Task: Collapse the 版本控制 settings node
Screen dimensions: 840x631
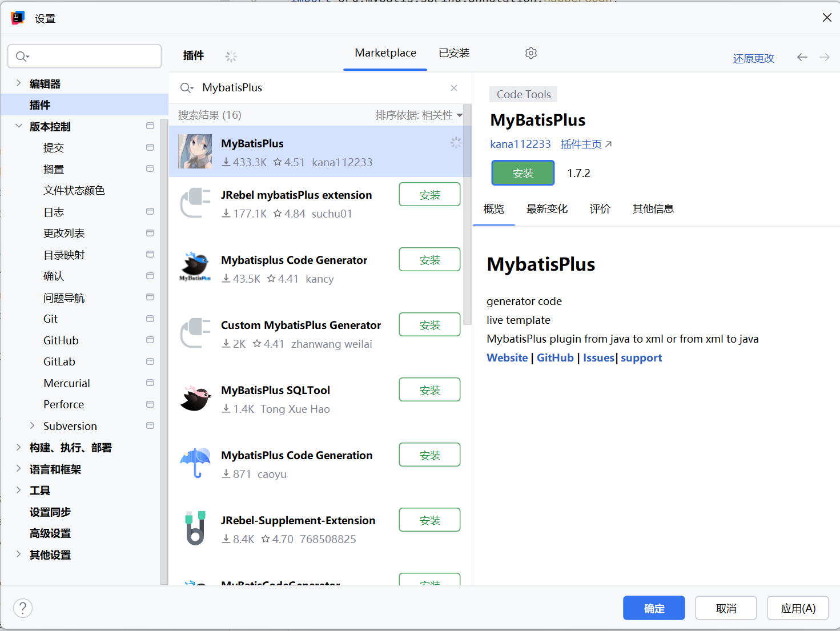Action: 18,126
